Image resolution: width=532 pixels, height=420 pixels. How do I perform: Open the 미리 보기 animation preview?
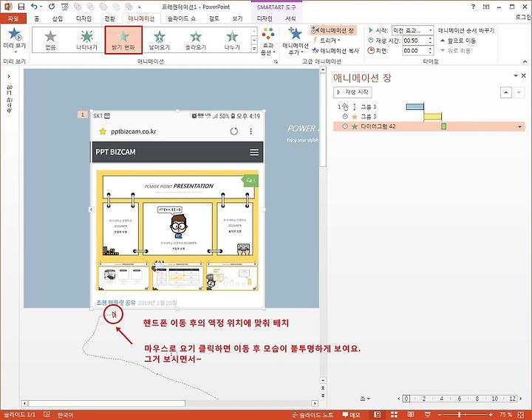[x=14, y=40]
